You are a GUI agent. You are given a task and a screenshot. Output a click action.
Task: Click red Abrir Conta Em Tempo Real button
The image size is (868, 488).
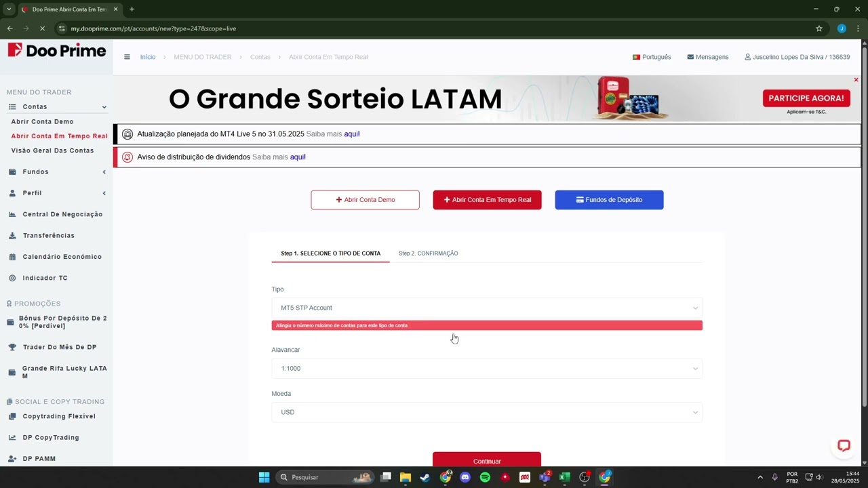(487, 200)
